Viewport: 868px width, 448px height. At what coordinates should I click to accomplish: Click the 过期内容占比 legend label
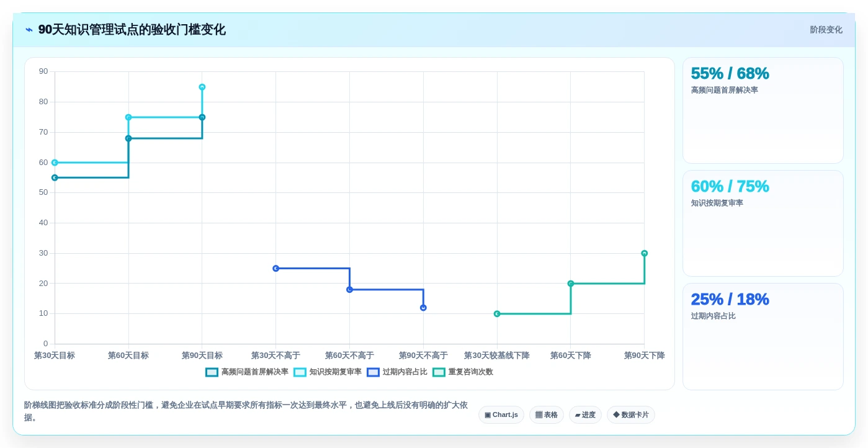(x=405, y=372)
